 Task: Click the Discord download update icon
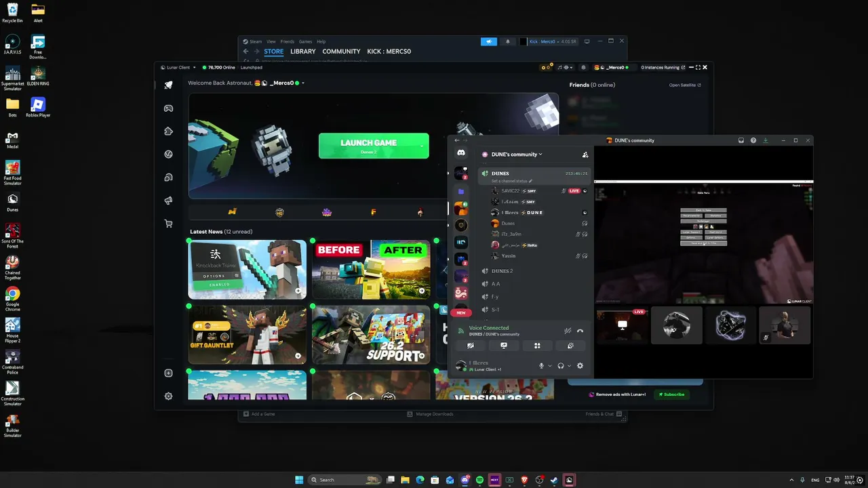coord(766,140)
